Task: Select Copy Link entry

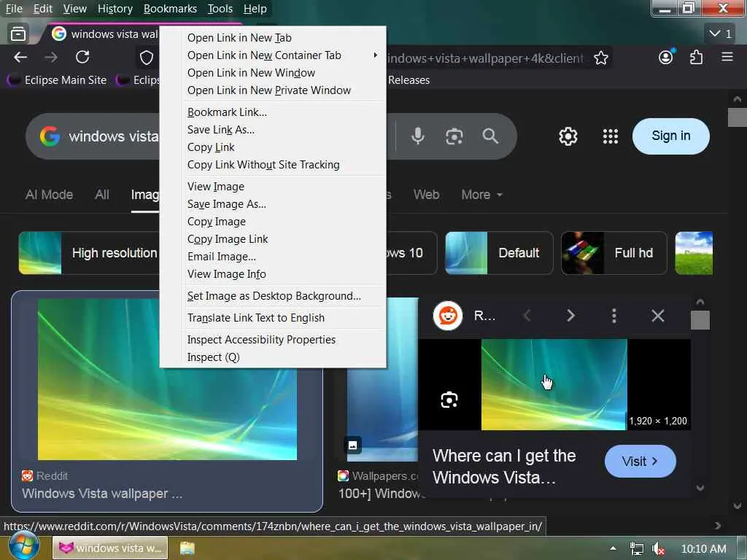Action: pyautogui.click(x=273, y=147)
